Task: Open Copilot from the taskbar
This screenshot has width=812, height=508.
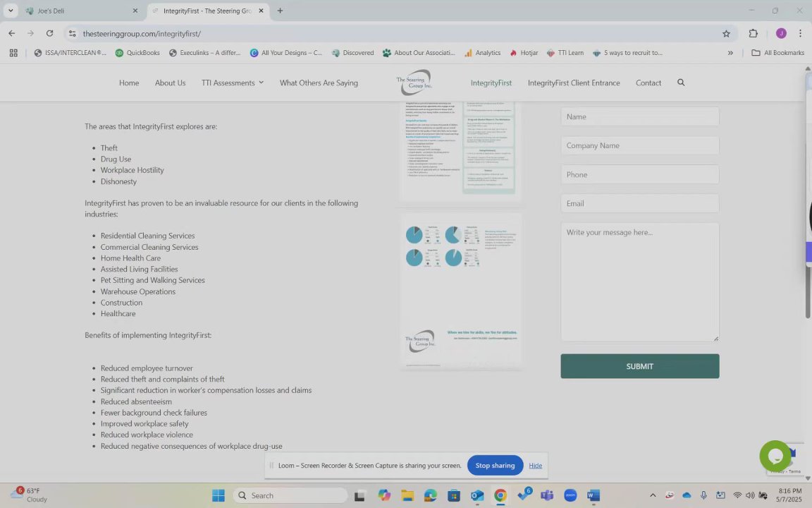Action: tap(383, 495)
